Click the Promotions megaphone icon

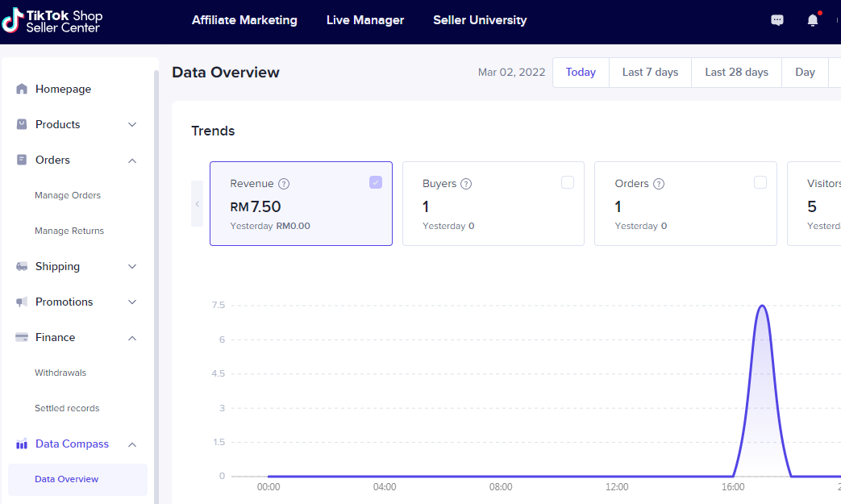[22, 302]
